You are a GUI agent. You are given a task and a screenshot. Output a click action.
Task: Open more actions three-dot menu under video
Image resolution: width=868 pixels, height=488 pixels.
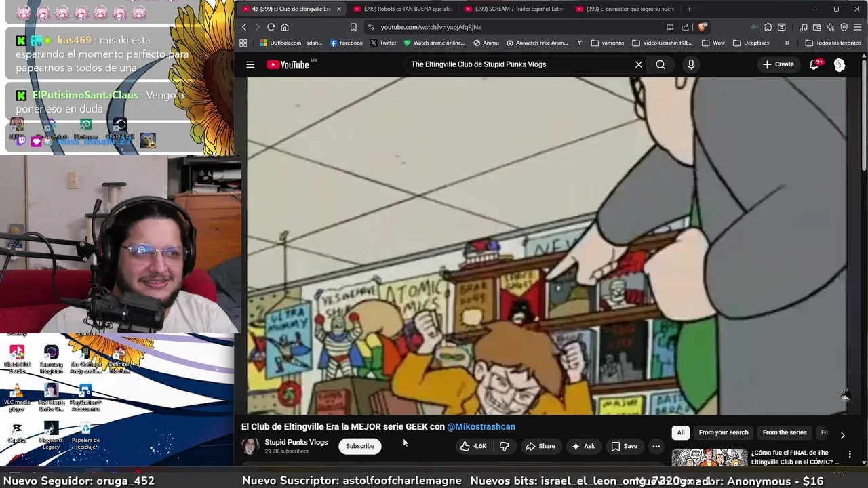656,446
